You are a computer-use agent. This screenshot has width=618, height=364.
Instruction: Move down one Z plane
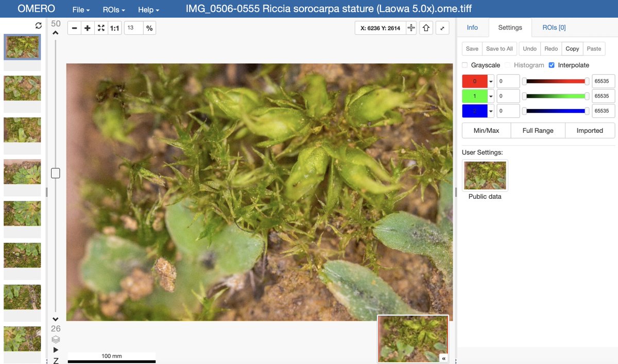[x=56, y=319]
